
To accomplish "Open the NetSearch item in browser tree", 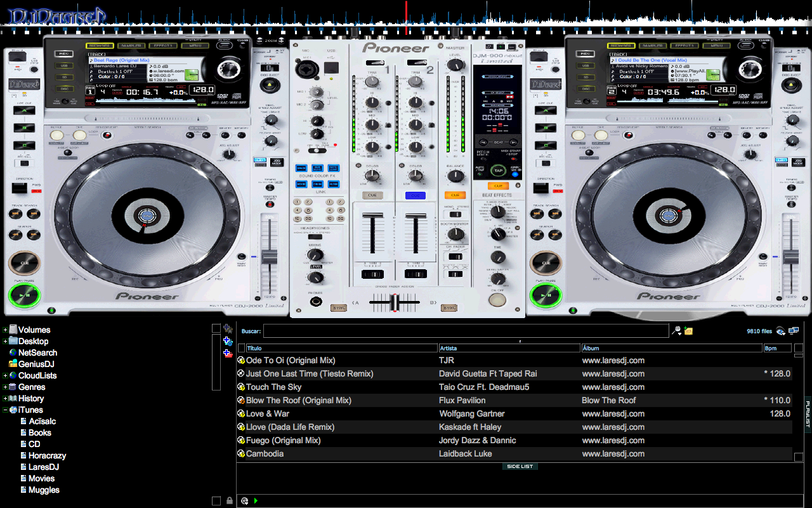I will (37, 353).
